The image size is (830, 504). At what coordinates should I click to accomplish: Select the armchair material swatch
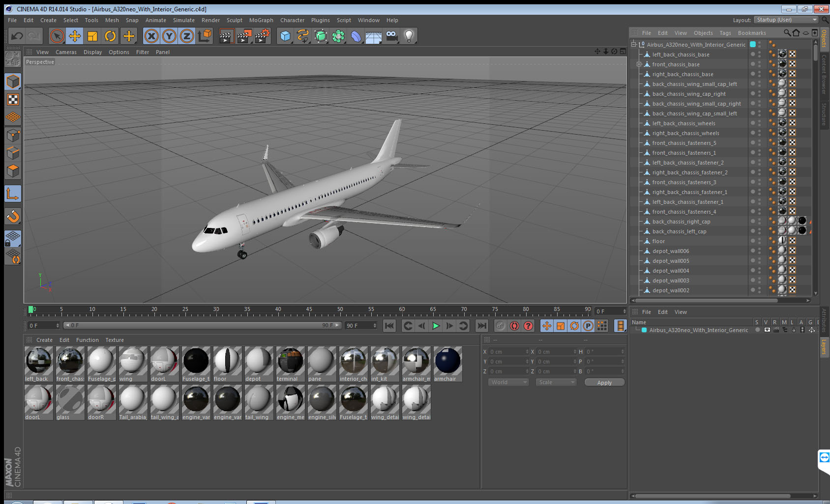click(447, 364)
